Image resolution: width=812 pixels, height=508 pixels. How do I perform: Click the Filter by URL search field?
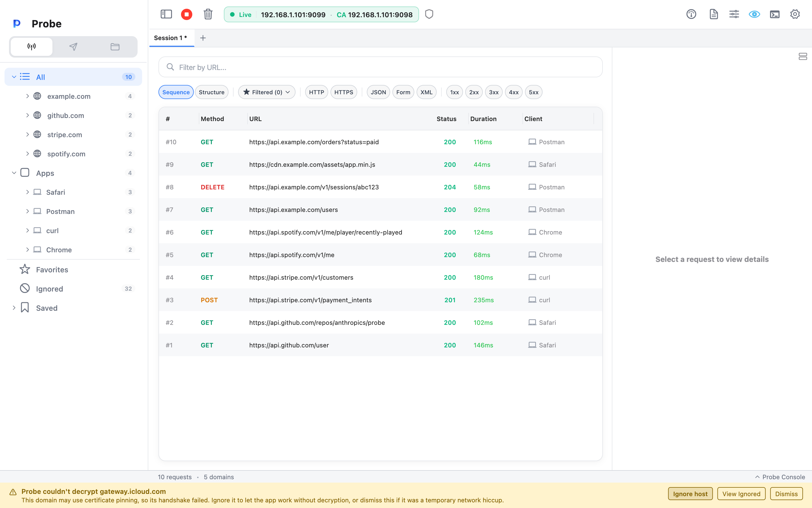pyautogui.click(x=381, y=67)
